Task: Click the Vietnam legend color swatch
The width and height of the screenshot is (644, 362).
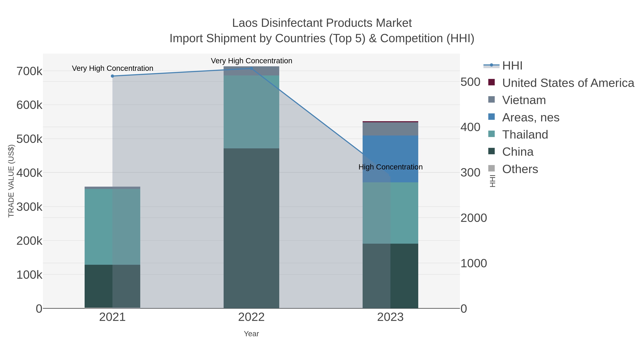Action: 492,99
